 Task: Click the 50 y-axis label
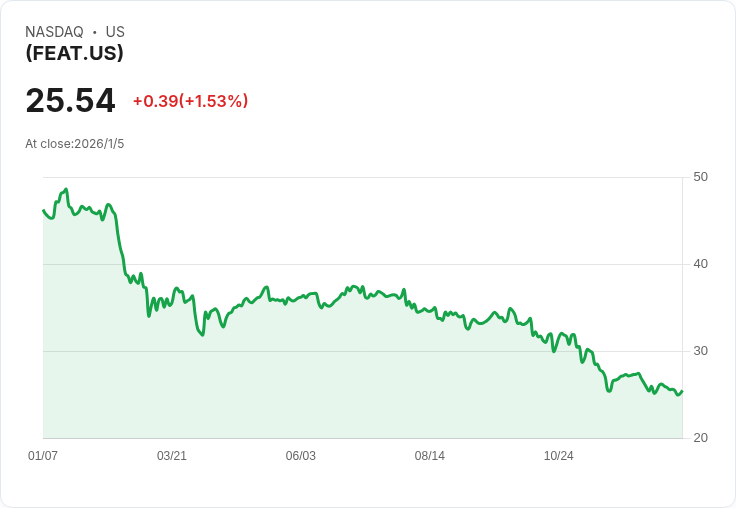(x=700, y=177)
